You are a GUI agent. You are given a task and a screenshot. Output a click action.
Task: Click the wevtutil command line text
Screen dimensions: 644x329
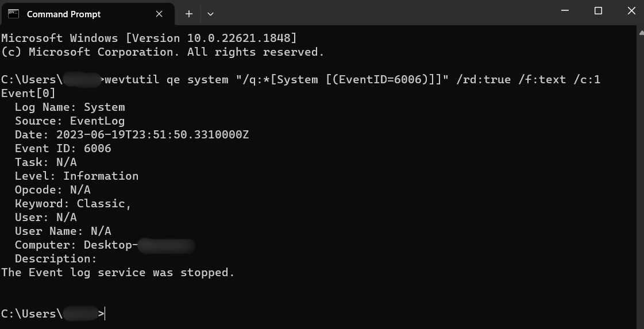pos(352,80)
